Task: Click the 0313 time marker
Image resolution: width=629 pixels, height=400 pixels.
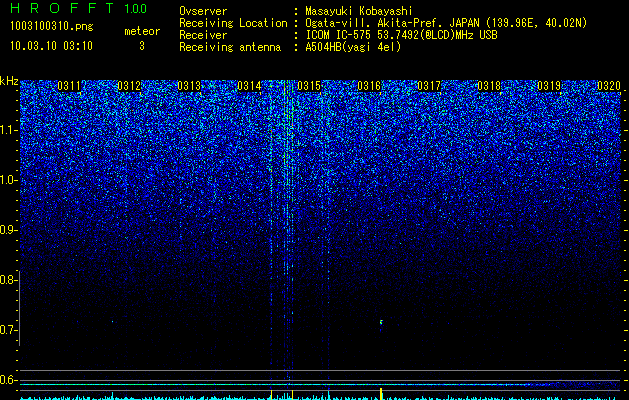Action: coord(189,86)
